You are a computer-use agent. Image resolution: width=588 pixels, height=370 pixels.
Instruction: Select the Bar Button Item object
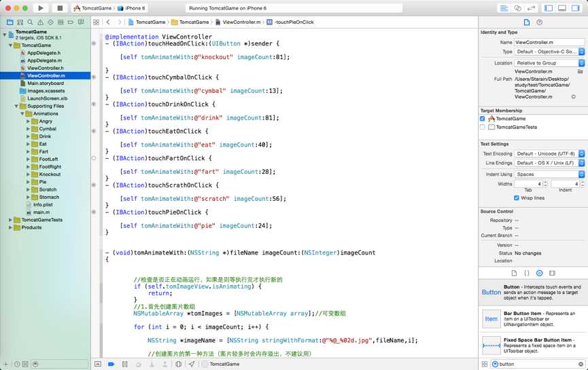[533, 318]
